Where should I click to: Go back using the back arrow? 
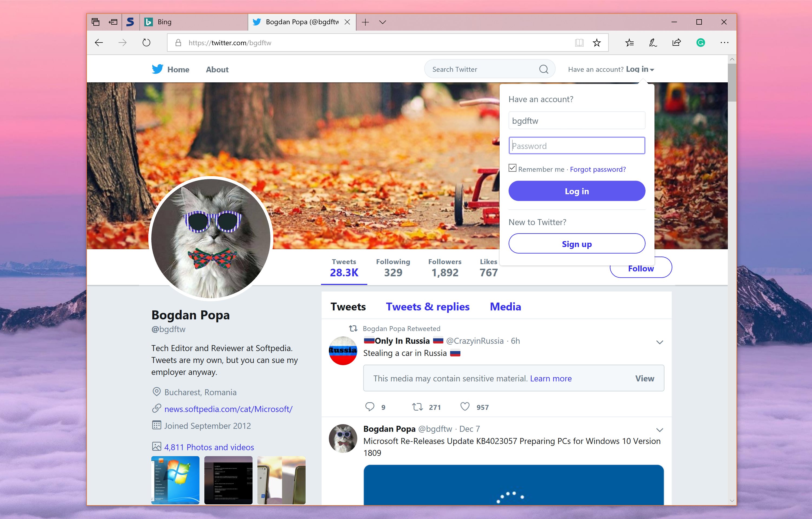[x=99, y=43]
